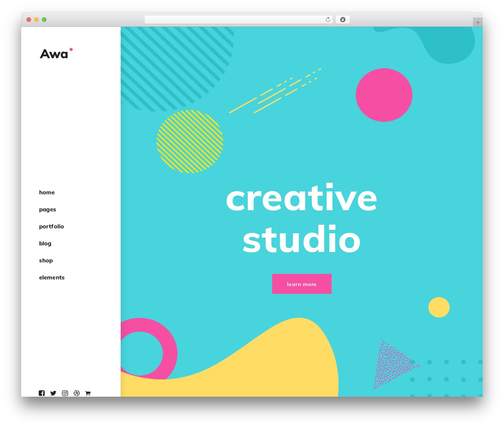Image resolution: width=504 pixels, height=427 pixels.
Task: Open the shop menu item
Action: [46, 260]
